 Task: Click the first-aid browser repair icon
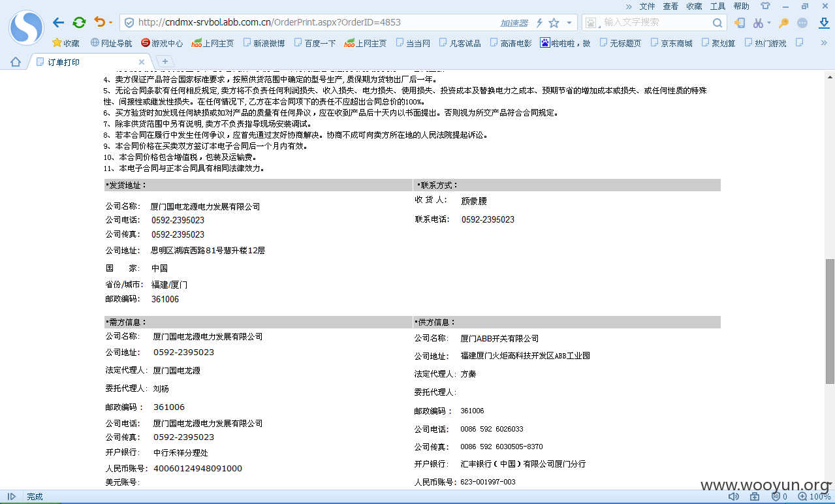(755, 497)
